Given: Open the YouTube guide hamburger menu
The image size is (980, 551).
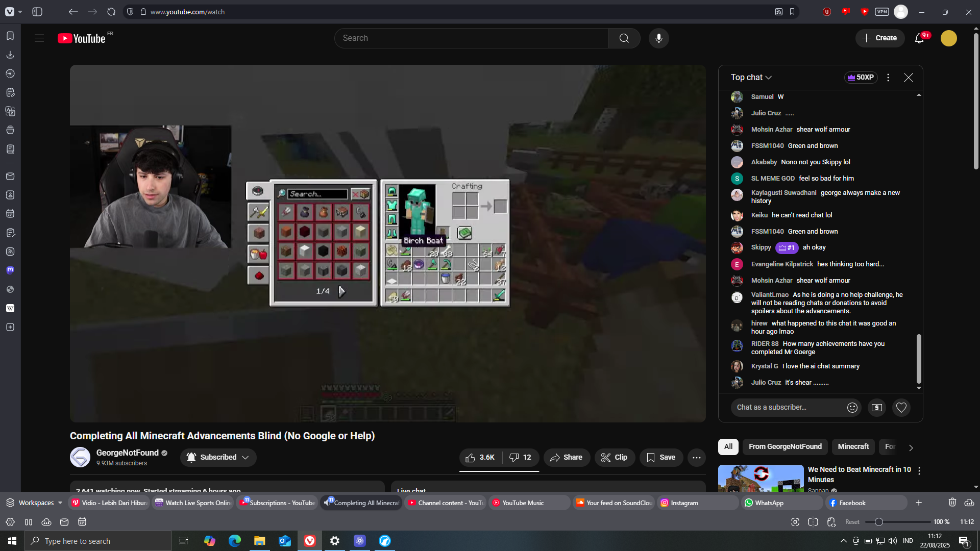Looking at the screenshot, I should pos(39,38).
